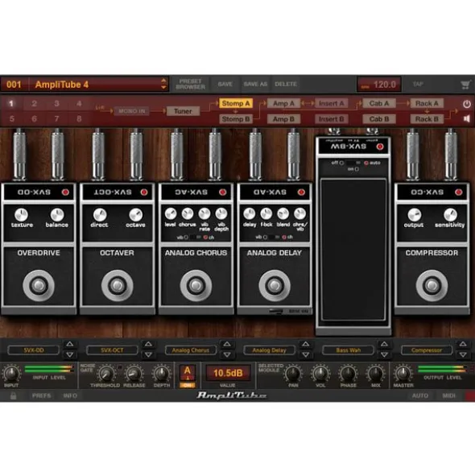Open the Analog Chorus slot dropdown
Image resolution: width=475 pixels, height=476 pixels.
coord(191,350)
